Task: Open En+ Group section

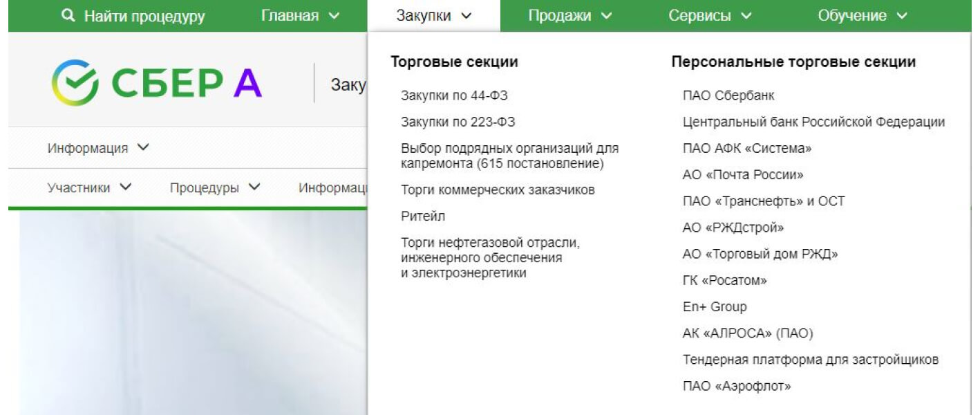Action: coord(715,307)
